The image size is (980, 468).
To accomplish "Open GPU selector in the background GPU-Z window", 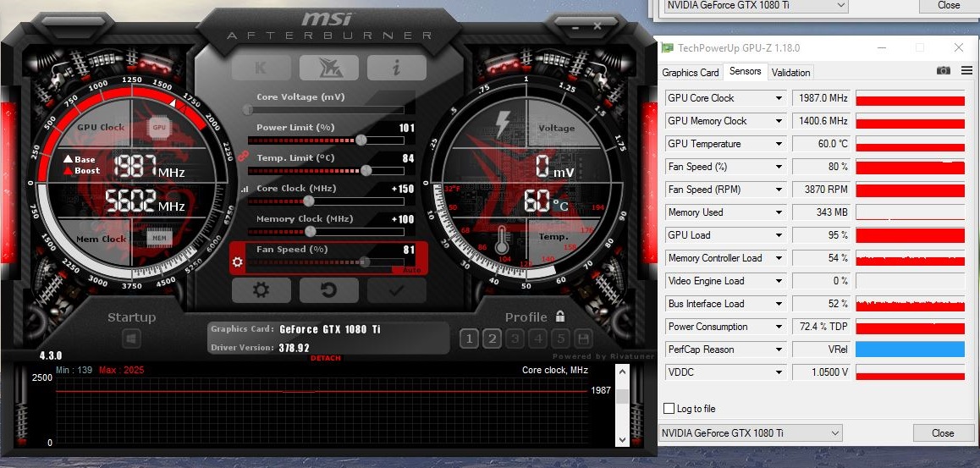I will click(757, 6).
